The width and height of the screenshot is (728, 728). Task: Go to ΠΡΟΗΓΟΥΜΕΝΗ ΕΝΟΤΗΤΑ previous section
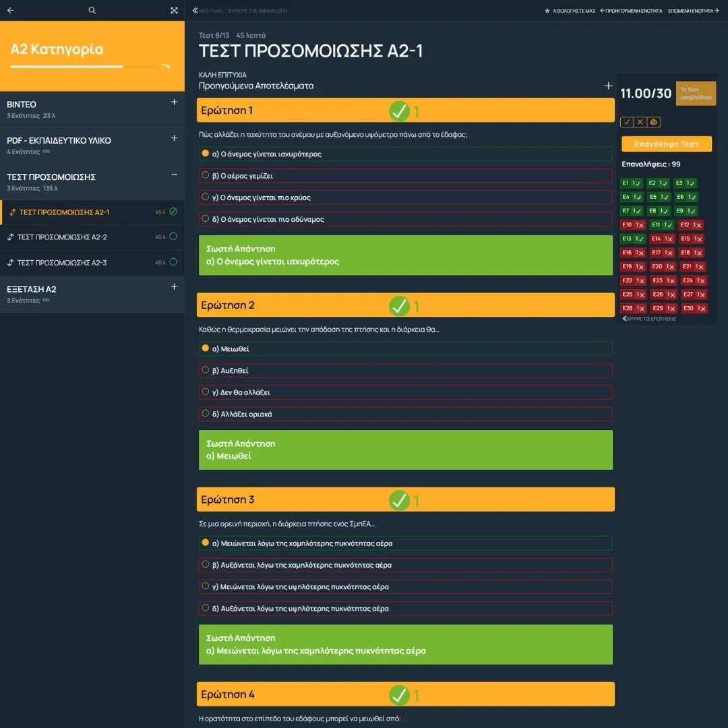click(x=631, y=11)
